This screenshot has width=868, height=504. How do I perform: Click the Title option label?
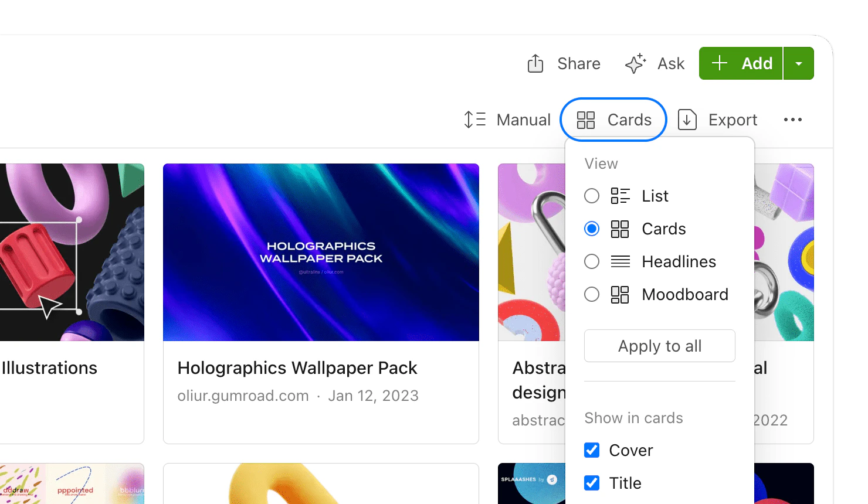[625, 483]
